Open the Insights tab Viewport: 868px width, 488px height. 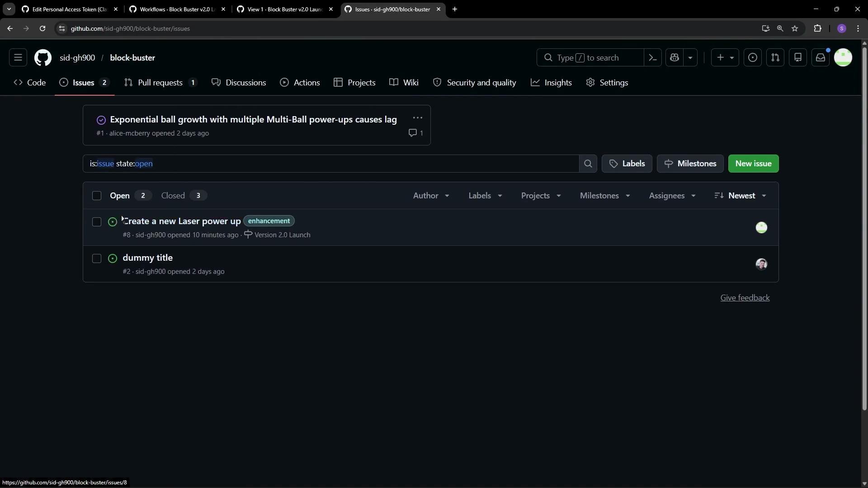click(552, 83)
